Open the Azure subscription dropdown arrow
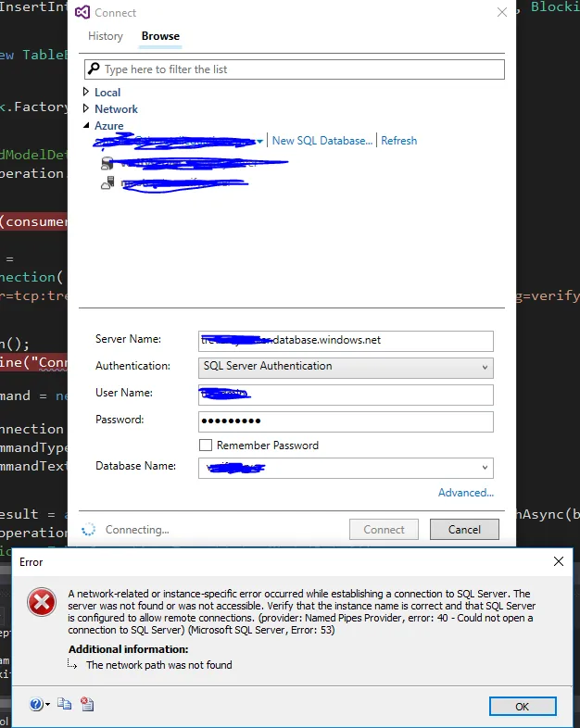Viewport: 580px width, 728px height. 260,141
